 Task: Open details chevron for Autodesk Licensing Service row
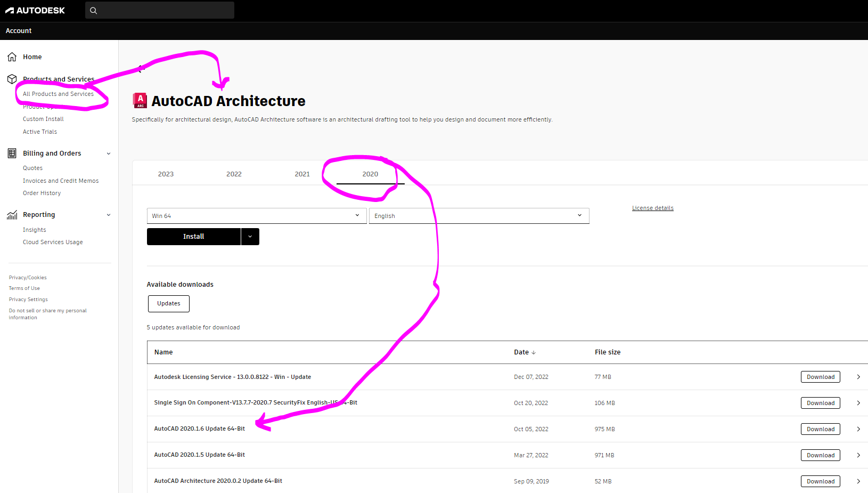858,376
